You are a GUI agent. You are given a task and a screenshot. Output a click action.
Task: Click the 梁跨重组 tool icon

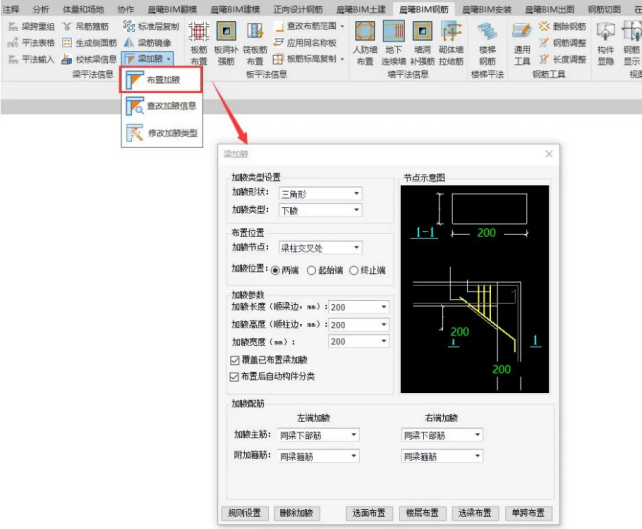pyautogui.click(x=13, y=27)
